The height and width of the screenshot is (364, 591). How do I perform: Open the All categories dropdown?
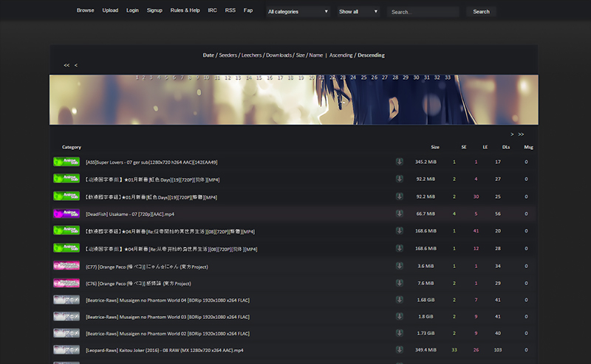point(298,12)
